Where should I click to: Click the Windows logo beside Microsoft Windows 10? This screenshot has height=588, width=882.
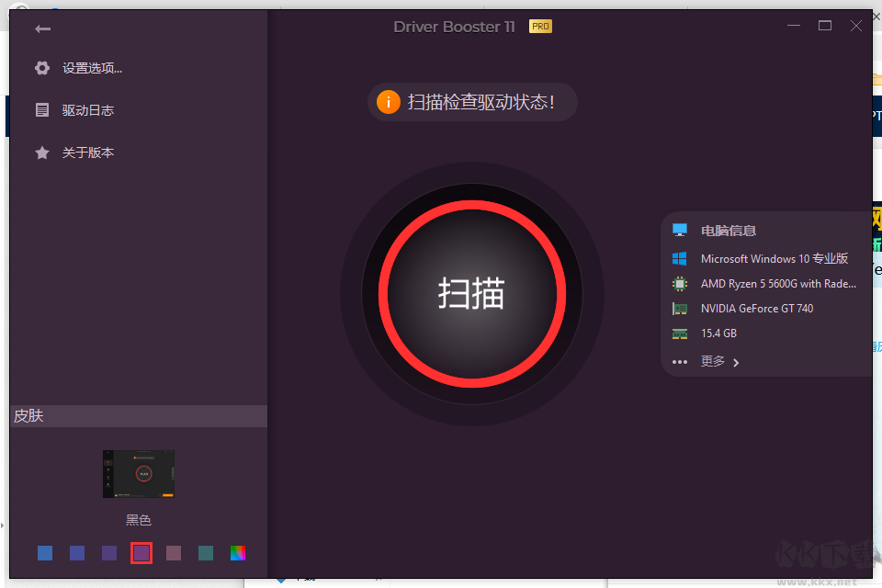pyautogui.click(x=680, y=258)
